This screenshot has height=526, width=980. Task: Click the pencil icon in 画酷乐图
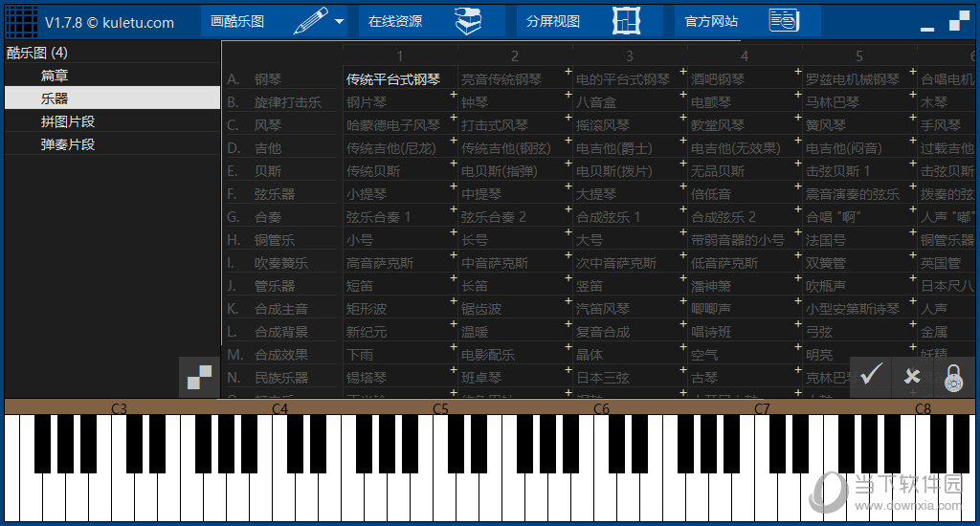coord(311,21)
